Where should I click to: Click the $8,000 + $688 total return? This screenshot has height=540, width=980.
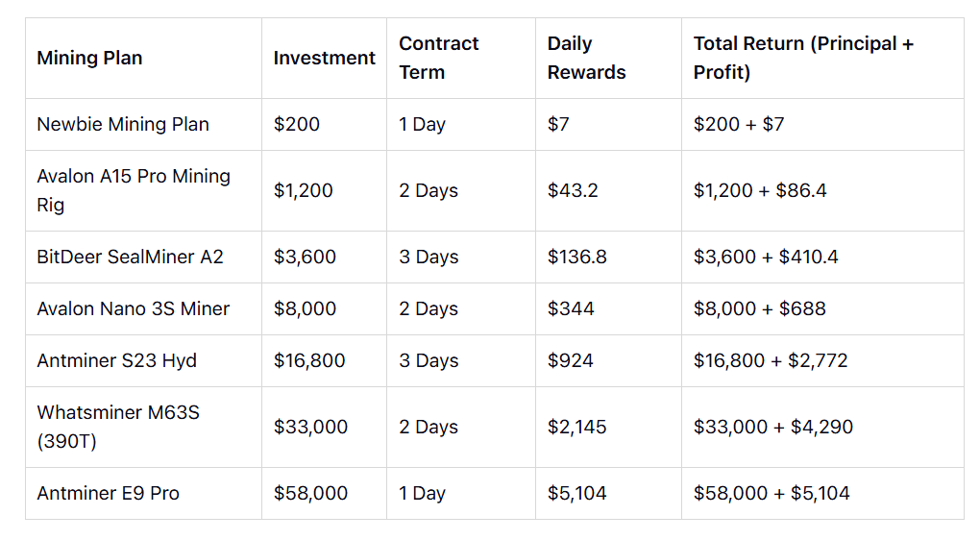point(759,309)
